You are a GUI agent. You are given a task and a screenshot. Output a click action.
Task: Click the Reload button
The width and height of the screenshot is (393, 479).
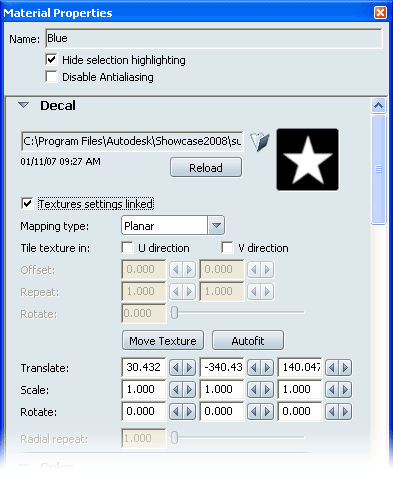[x=206, y=167]
